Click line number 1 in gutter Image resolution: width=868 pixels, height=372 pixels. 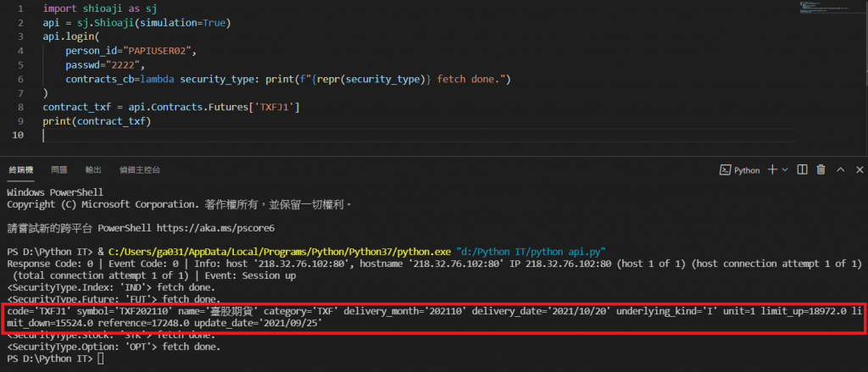(20, 8)
